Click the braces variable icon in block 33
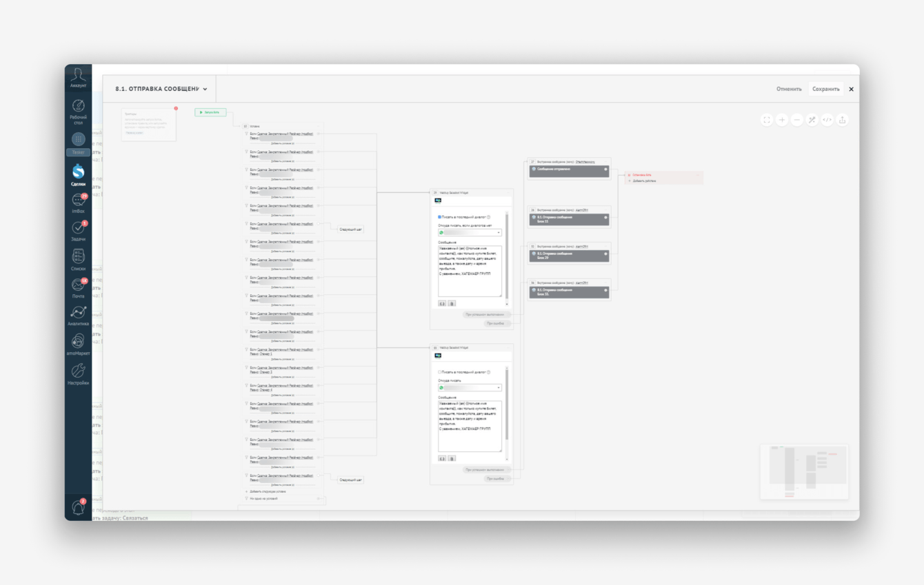924x585 pixels. pyautogui.click(x=443, y=458)
